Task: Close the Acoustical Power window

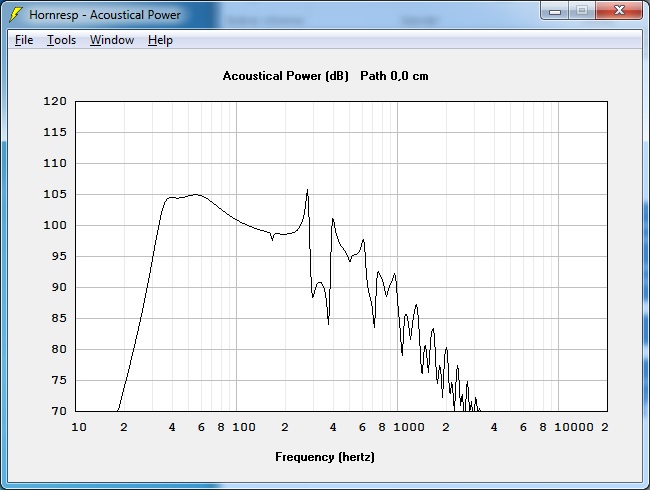Action: 619,10
